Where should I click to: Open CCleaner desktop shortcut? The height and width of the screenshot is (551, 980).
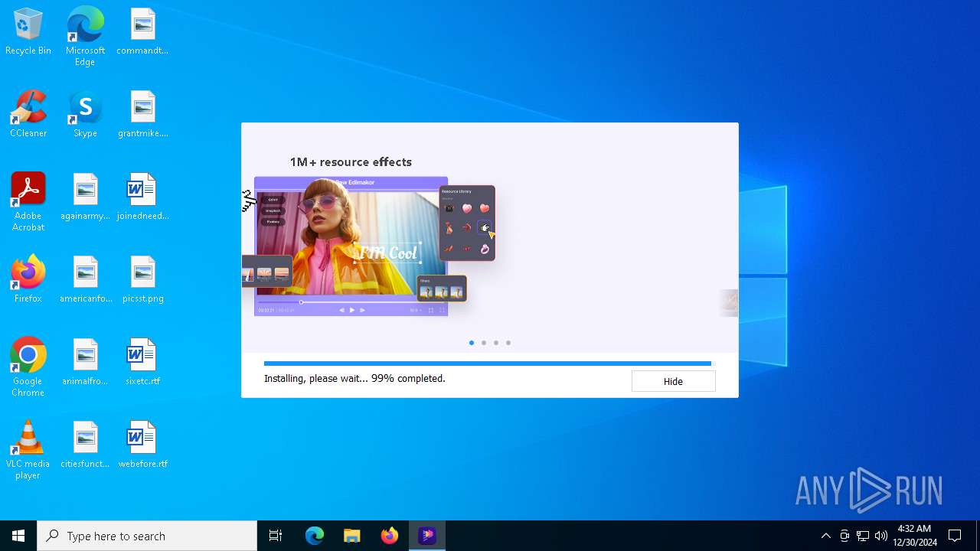28,115
